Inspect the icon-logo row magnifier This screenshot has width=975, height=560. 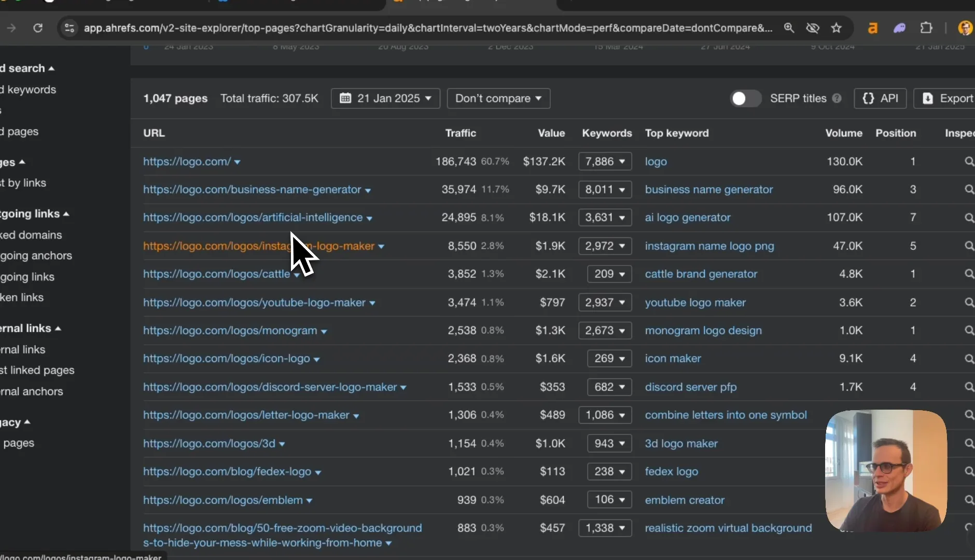(x=969, y=358)
